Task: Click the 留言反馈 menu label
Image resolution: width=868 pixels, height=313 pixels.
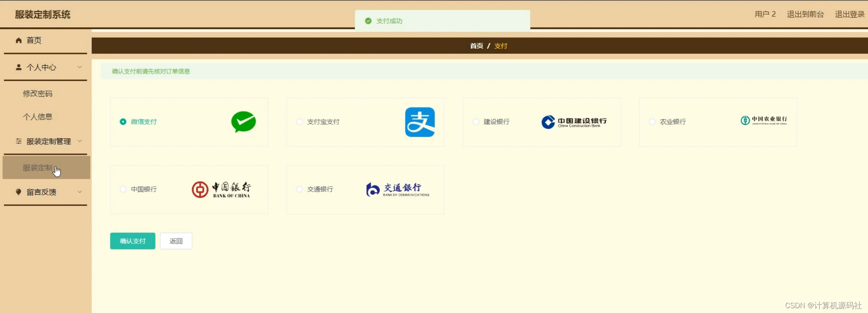Action: (41, 192)
